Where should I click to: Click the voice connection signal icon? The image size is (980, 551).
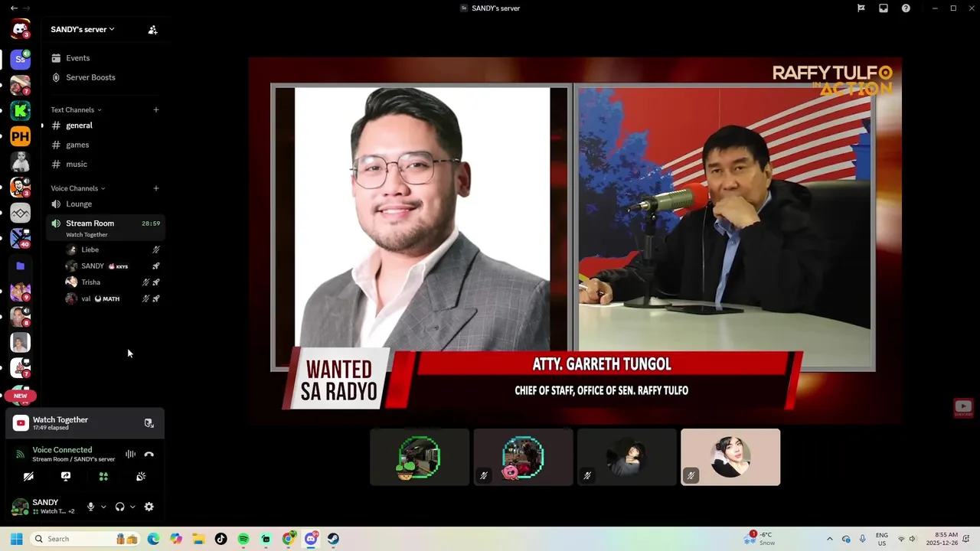(21, 454)
